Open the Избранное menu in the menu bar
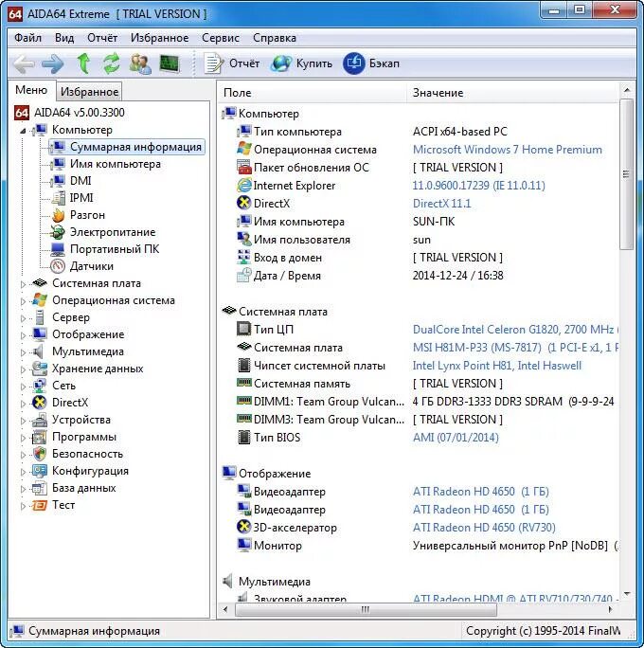The height and width of the screenshot is (648, 644). point(159,38)
